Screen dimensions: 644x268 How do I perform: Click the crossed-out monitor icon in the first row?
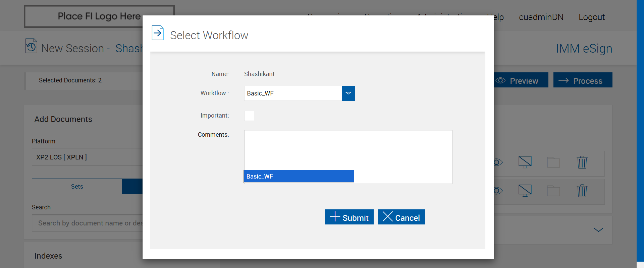(525, 162)
